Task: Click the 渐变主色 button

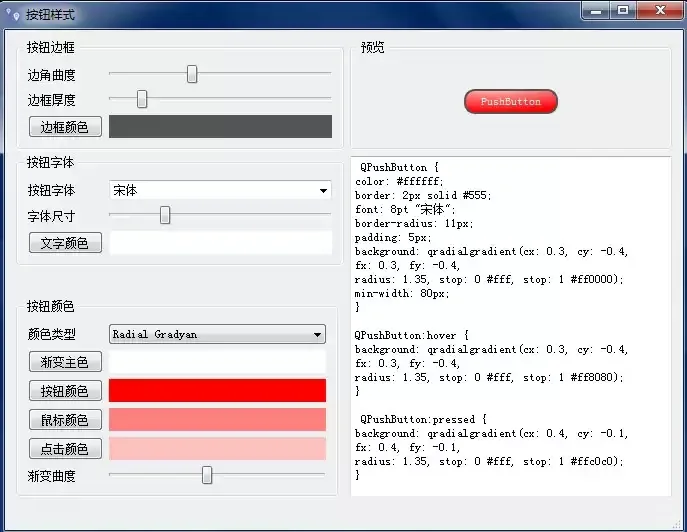Action: (x=65, y=362)
